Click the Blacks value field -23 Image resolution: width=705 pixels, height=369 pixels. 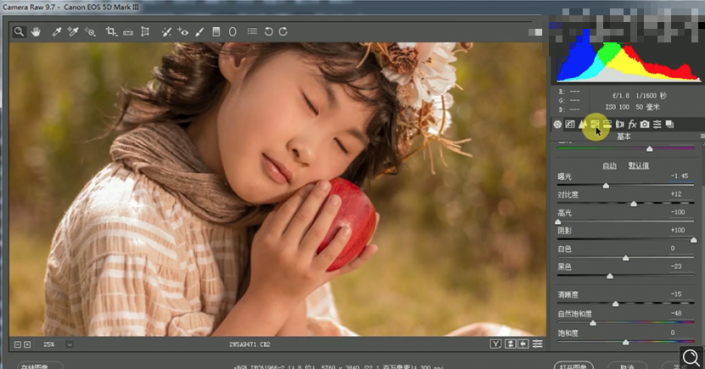point(676,267)
